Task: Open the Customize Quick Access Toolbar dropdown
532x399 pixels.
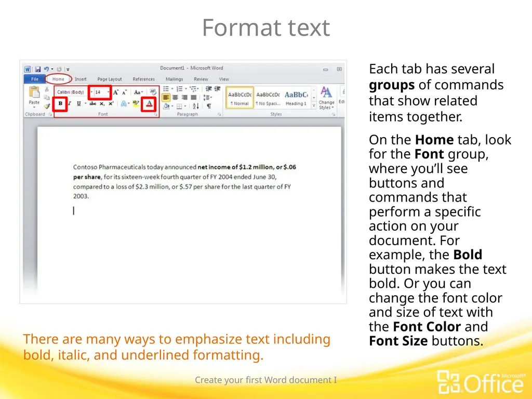Action: point(68,69)
